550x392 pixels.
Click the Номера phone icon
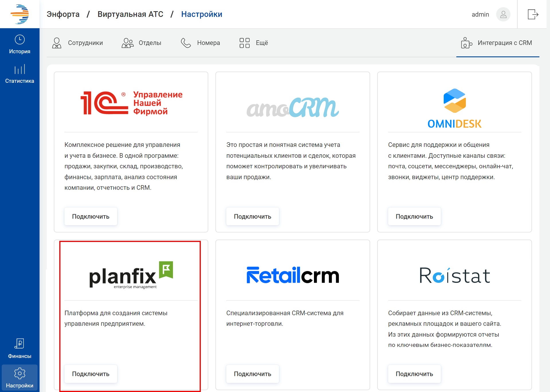click(186, 43)
